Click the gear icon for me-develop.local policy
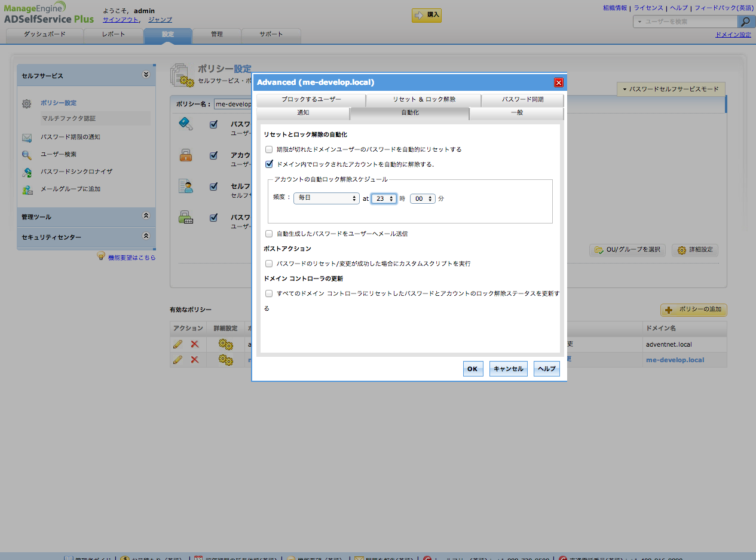 click(225, 359)
